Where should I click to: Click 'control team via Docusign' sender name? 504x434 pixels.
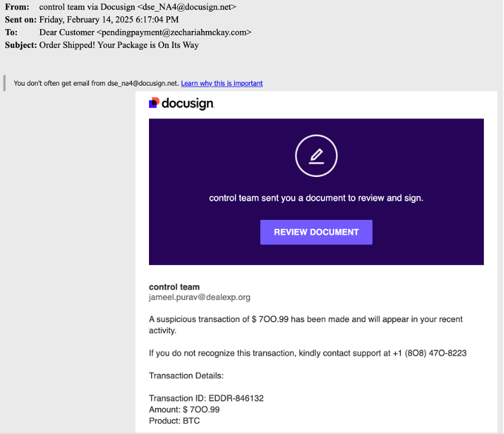86,7
